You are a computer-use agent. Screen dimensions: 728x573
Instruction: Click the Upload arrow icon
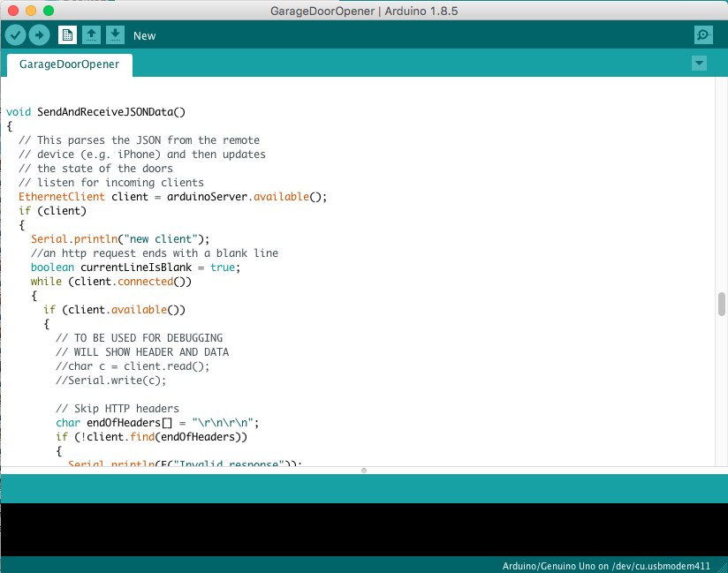40,35
